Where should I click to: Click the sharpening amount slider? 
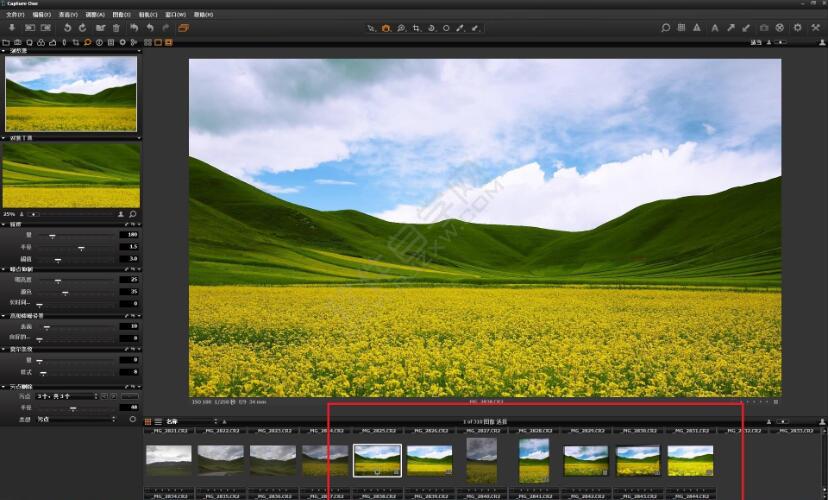point(52,235)
